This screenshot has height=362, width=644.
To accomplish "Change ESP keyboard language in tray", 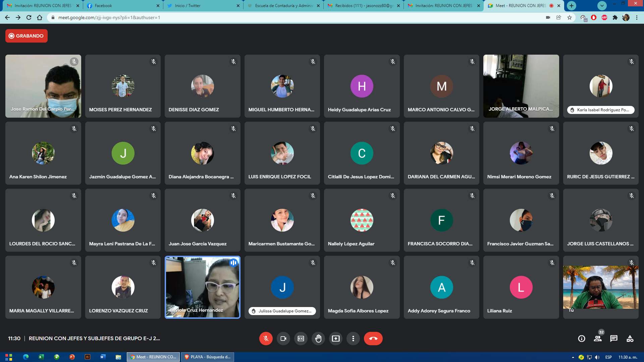I will click(x=608, y=357).
